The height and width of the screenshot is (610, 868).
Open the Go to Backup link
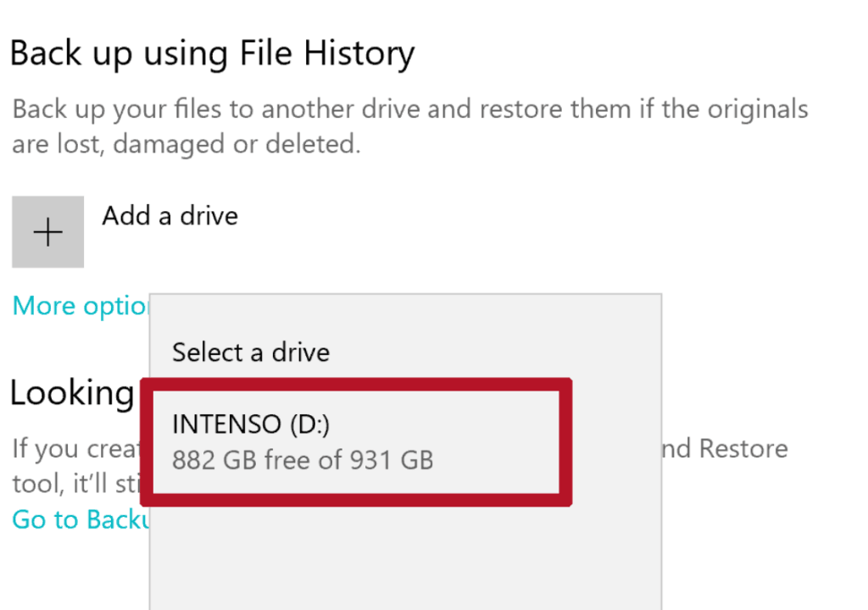click(81, 519)
